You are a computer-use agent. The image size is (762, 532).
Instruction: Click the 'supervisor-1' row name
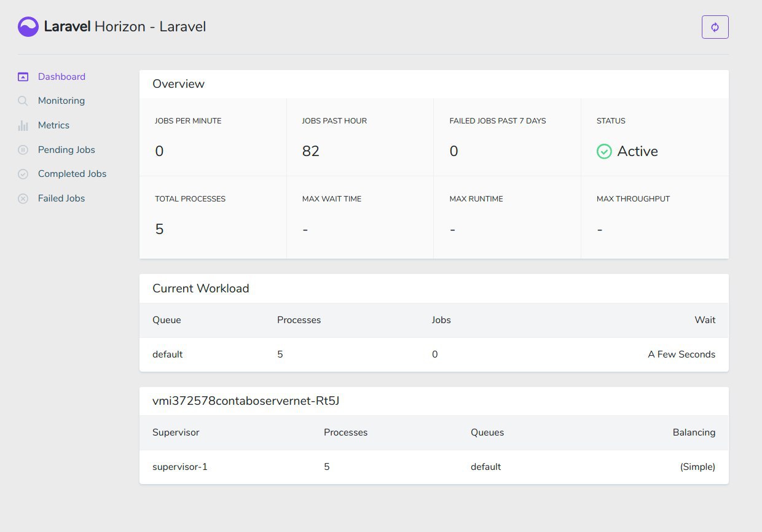pyautogui.click(x=180, y=467)
